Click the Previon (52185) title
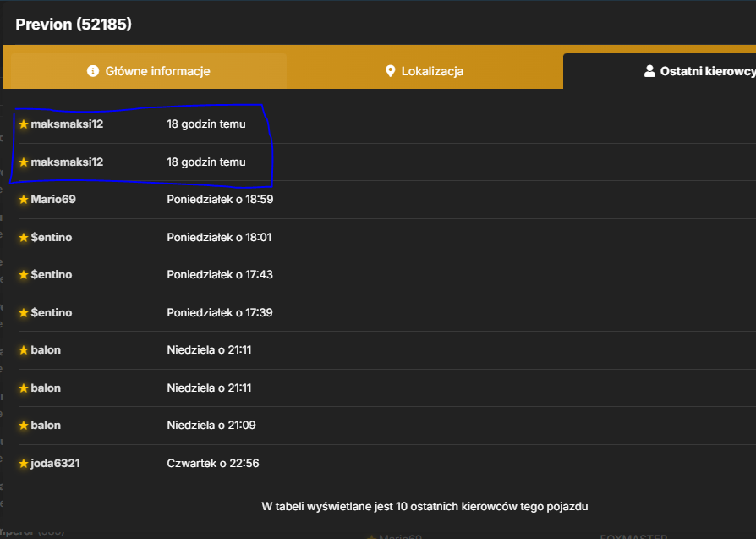756x539 pixels. (74, 25)
